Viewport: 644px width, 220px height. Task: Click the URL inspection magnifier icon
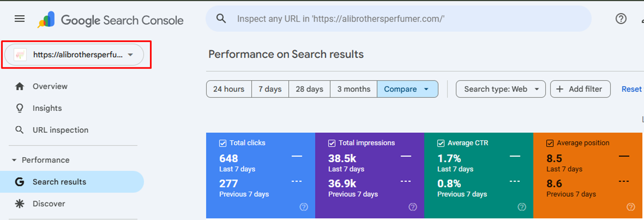point(20,130)
